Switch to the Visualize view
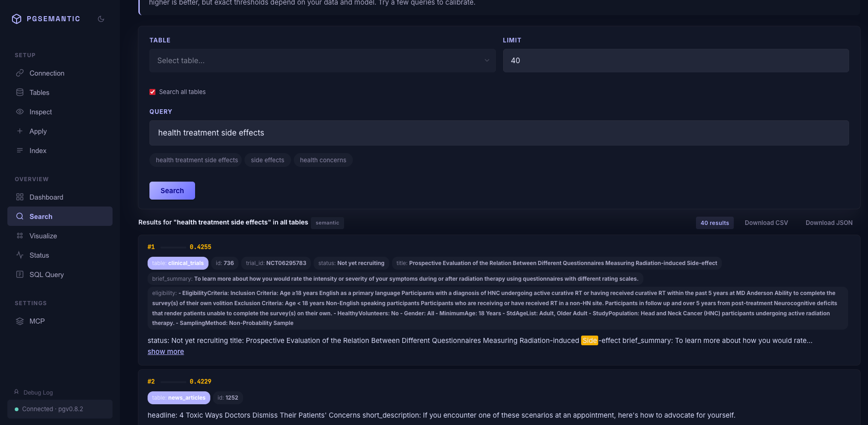 pos(42,236)
